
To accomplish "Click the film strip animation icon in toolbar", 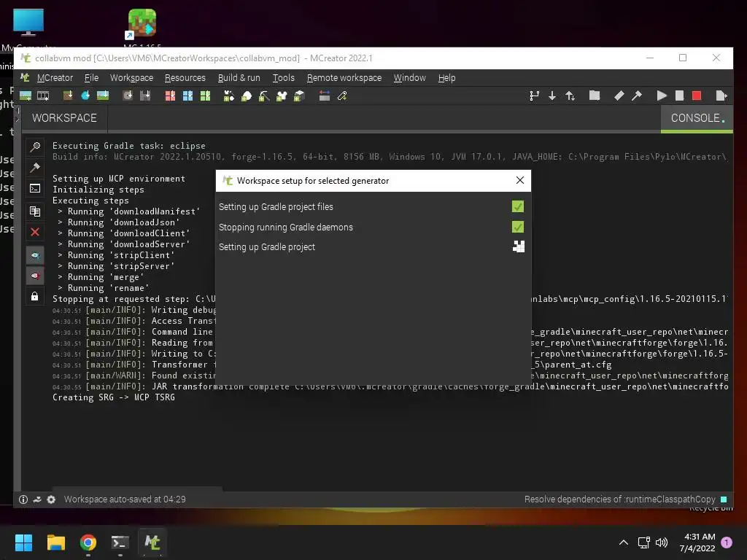I will [43, 96].
